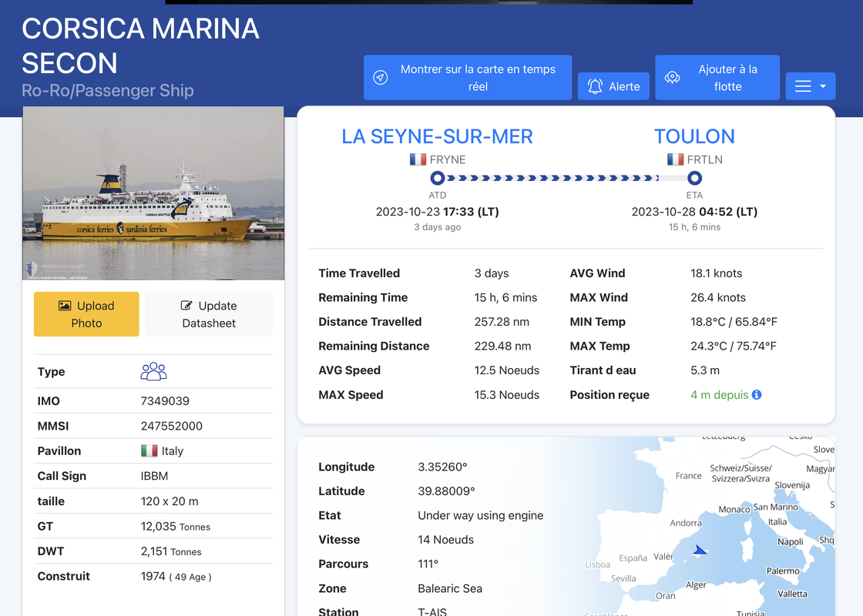Click the Alerte bell button
This screenshot has width=863, height=616.
pos(613,86)
